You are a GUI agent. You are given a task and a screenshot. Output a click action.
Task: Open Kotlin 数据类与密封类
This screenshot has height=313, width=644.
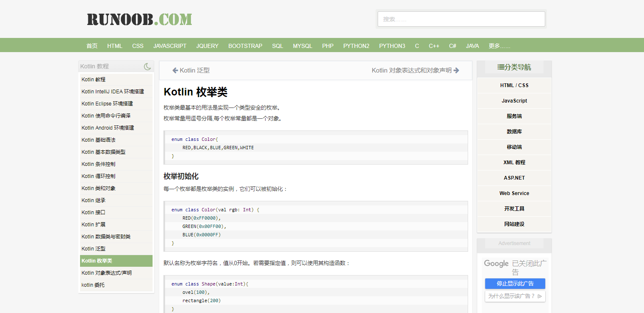point(116,237)
